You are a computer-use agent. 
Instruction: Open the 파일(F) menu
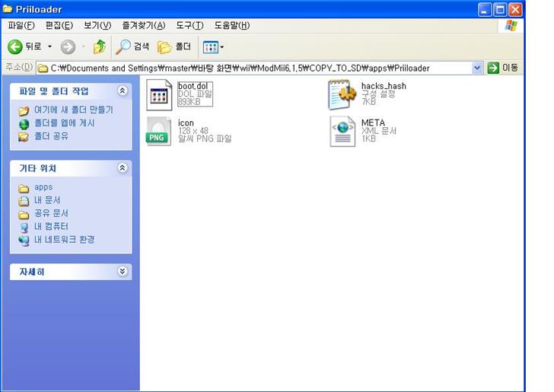[21, 25]
